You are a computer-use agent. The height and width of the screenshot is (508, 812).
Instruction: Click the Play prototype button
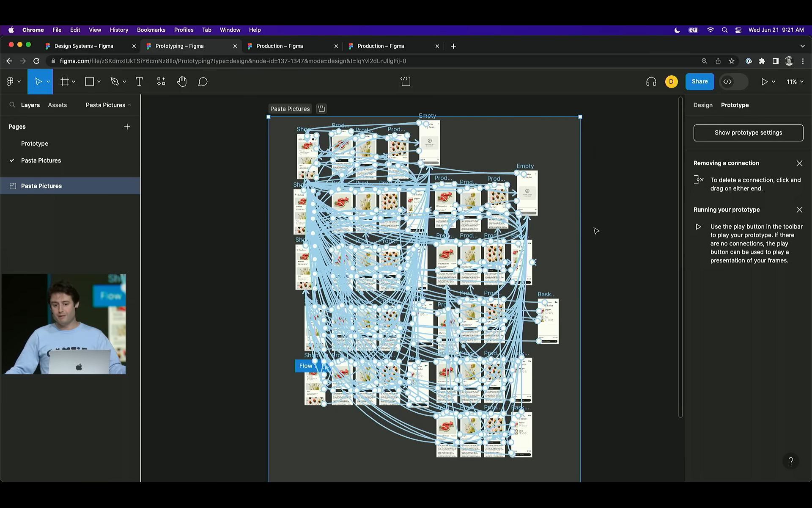coord(764,81)
